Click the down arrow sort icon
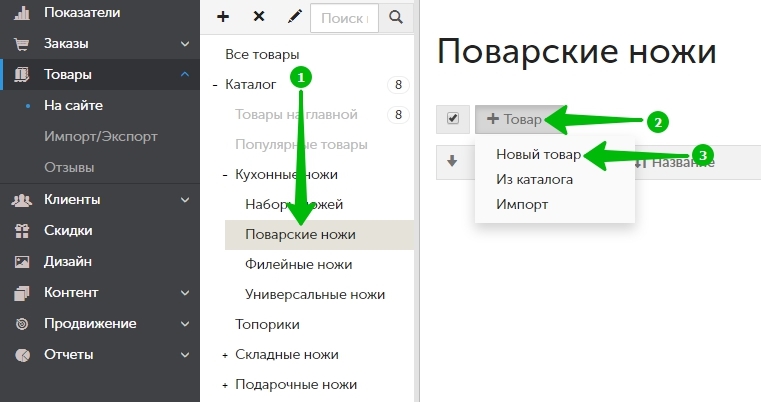Screen dimensions: 761x402 452,161
